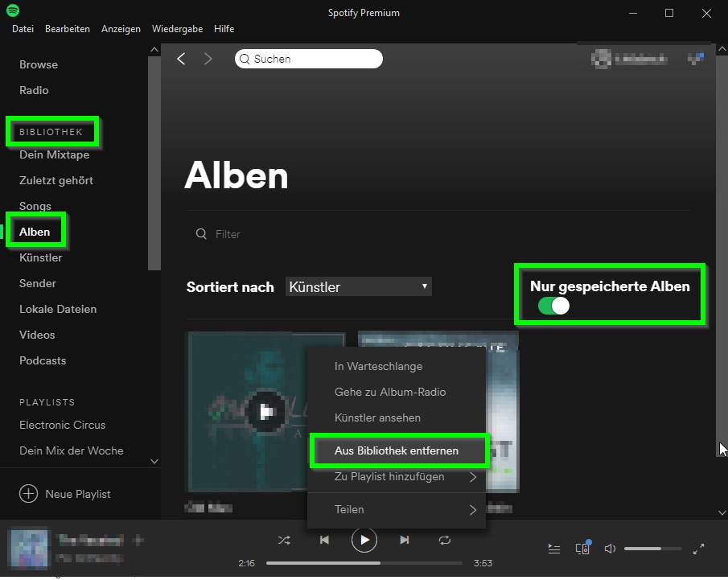Click the sidebar scrollbar thumb
The height and width of the screenshot is (580, 728).
pyautogui.click(x=154, y=162)
